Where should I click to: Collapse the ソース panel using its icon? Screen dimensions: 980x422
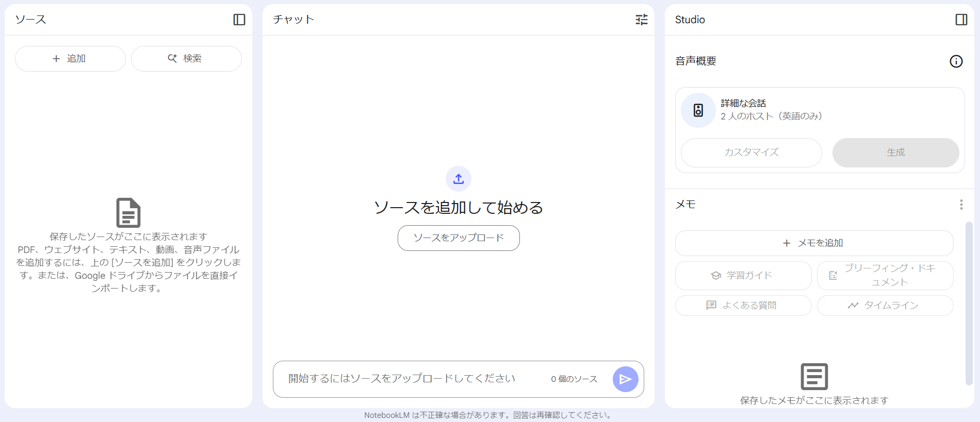tap(239, 20)
